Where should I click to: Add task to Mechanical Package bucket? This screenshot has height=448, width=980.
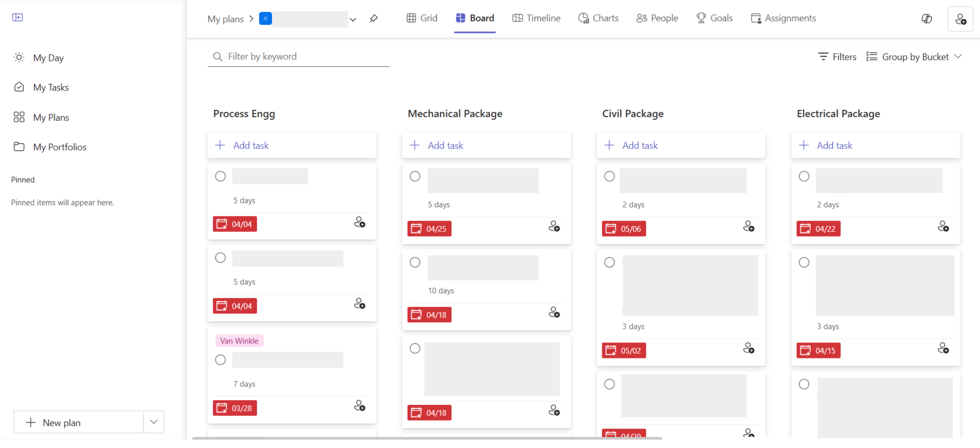(x=486, y=146)
